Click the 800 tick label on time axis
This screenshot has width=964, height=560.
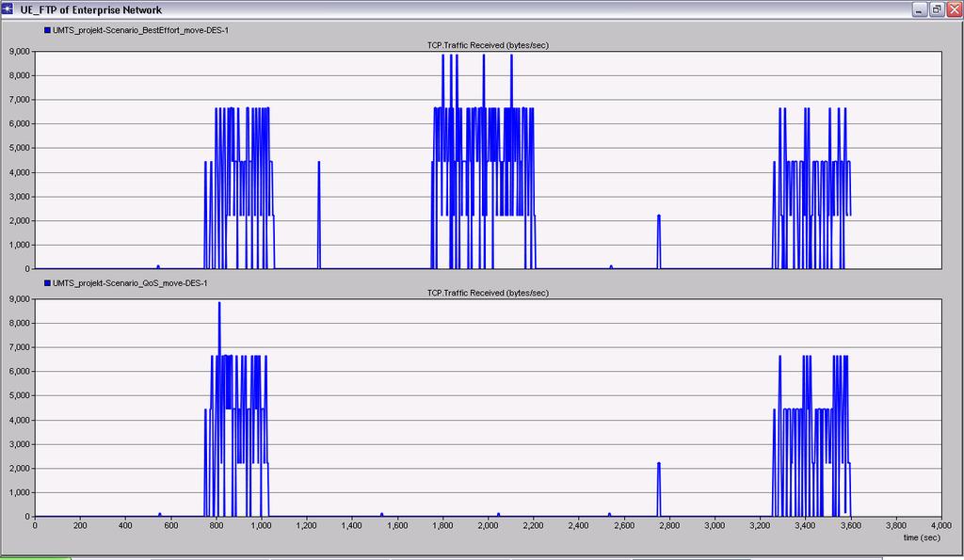coord(216,525)
